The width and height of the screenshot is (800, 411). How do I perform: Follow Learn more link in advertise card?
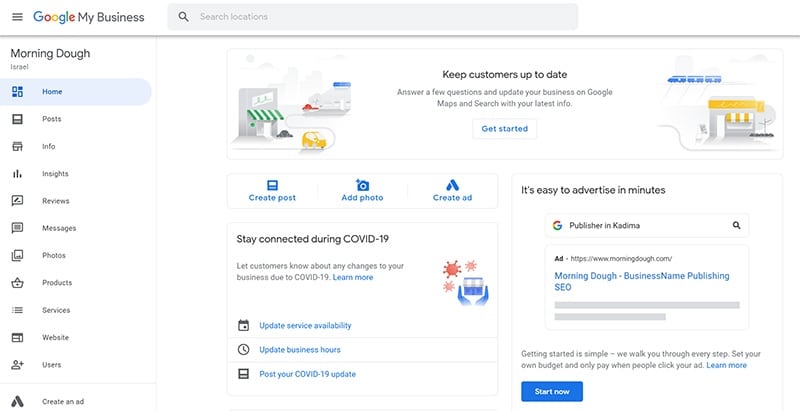[727, 366]
